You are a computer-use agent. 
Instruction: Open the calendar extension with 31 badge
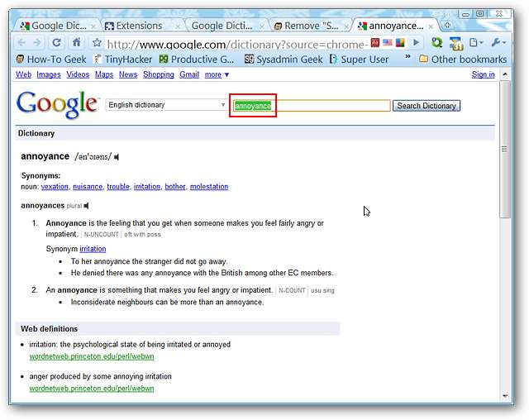pyautogui.click(x=455, y=44)
